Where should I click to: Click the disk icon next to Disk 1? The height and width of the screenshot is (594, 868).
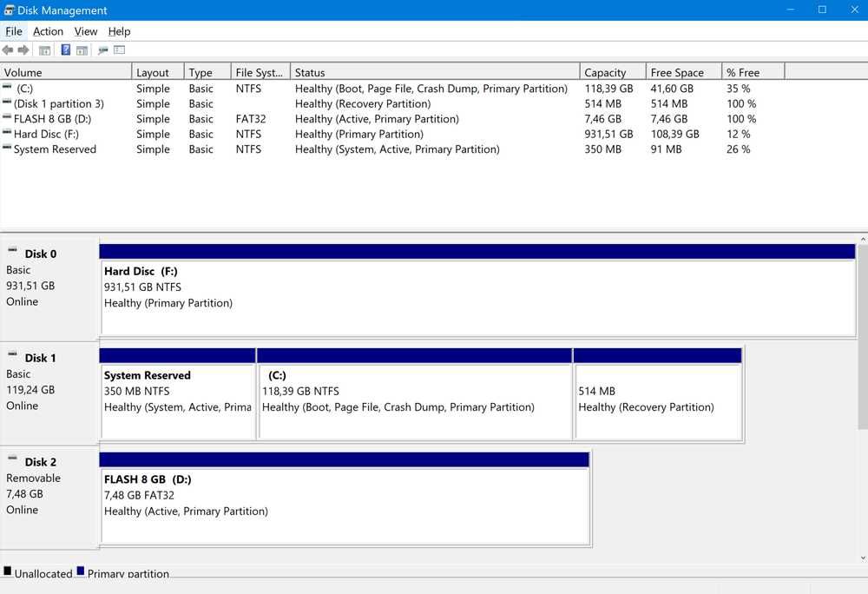click(x=12, y=354)
